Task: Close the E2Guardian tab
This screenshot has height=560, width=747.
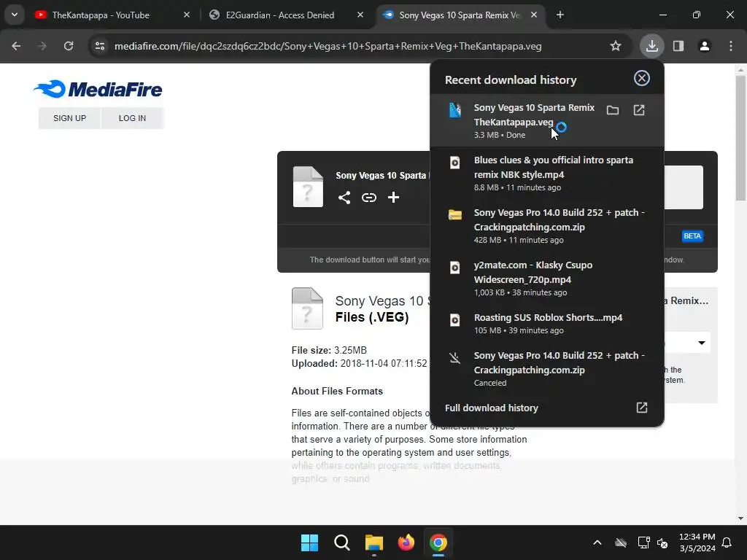Action: [360, 15]
